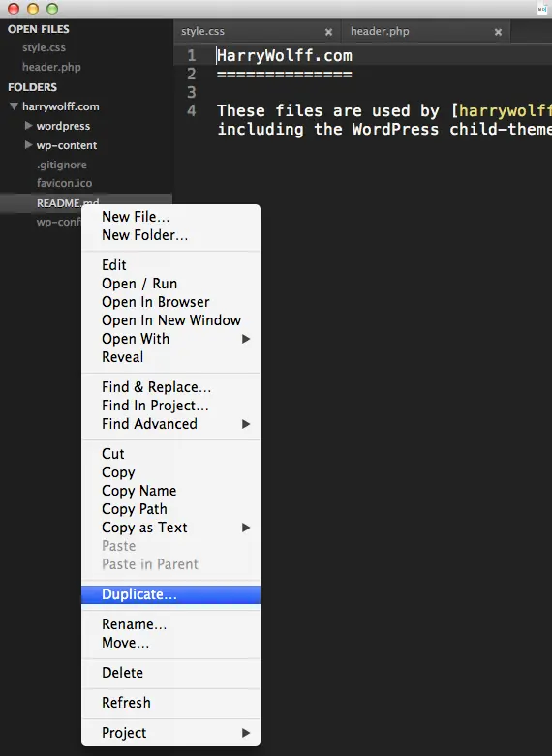Click the HarryWolff.com heading text
The image size is (552, 756).
285,55
